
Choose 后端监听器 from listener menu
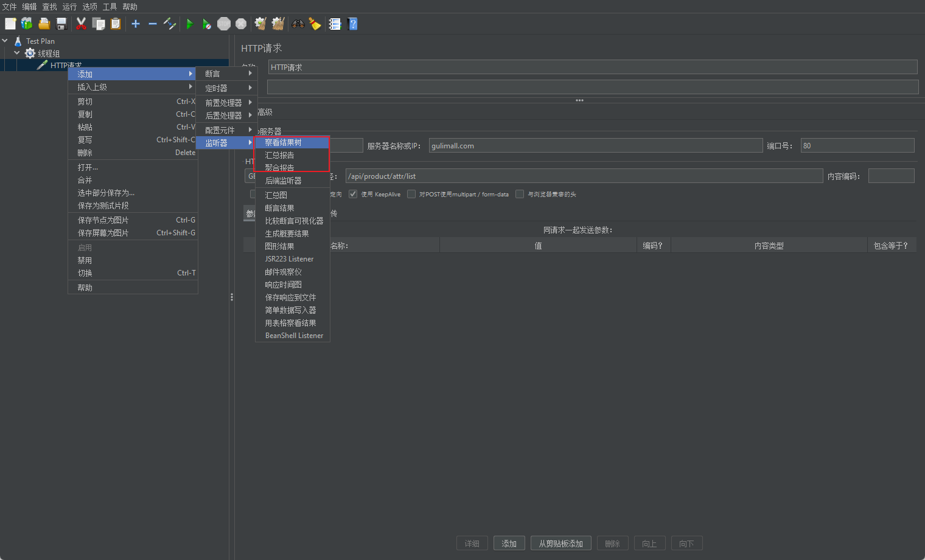(292, 181)
